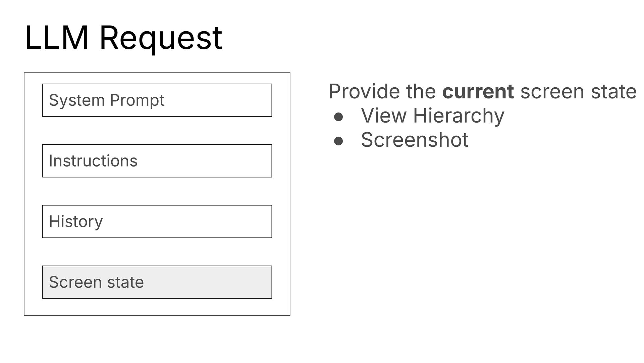Click the History box
The height and width of the screenshot is (363, 644).
[157, 222]
